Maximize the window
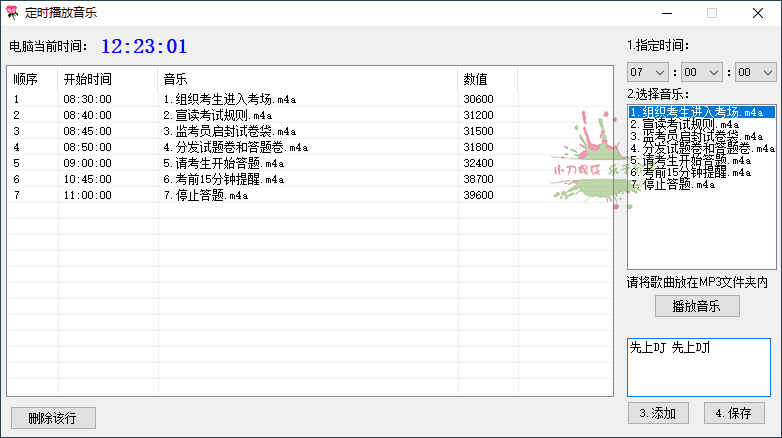This screenshot has width=782, height=438. (712, 13)
